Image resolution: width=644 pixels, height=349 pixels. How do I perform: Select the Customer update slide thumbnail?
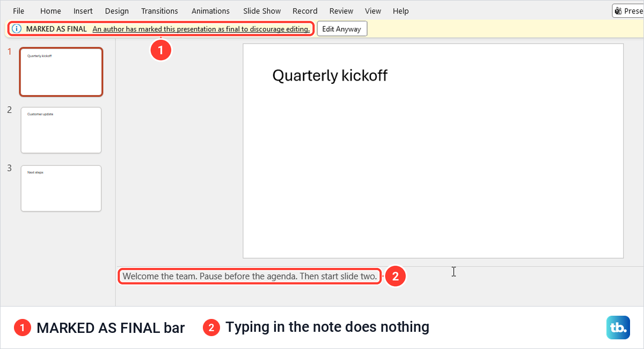[61, 130]
